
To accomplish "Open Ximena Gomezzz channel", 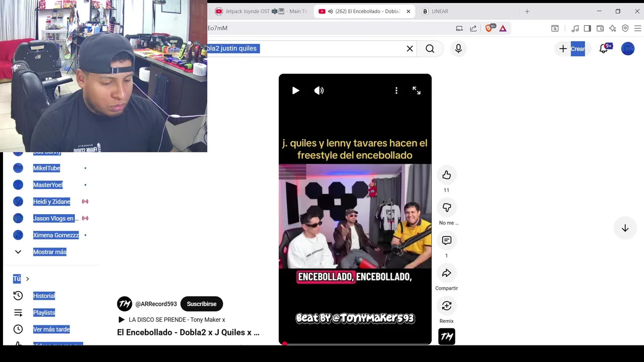I will 56,235.
